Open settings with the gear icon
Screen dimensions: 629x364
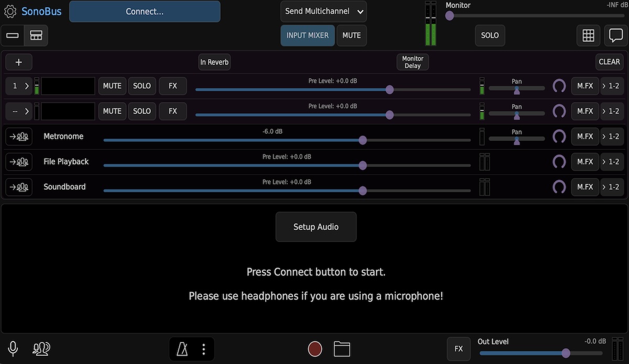click(10, 12)
